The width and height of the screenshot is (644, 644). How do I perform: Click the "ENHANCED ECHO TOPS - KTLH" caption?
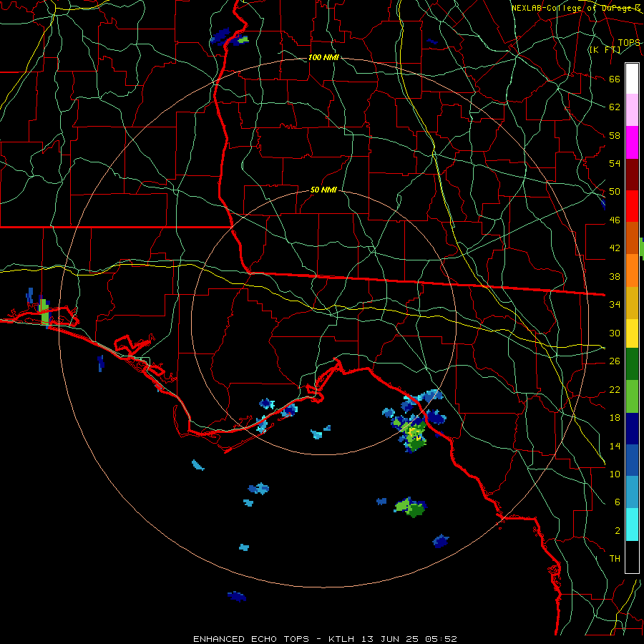tap(273, 639)
